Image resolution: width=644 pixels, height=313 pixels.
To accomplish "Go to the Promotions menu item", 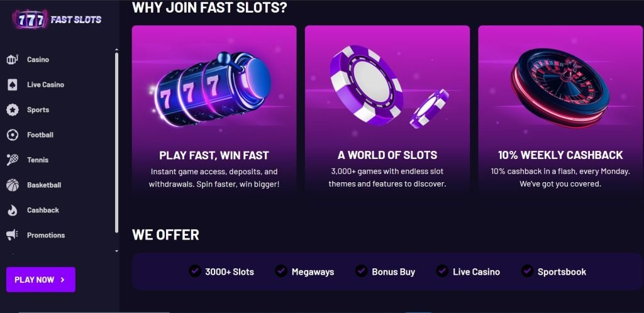I will coord(46,235).
